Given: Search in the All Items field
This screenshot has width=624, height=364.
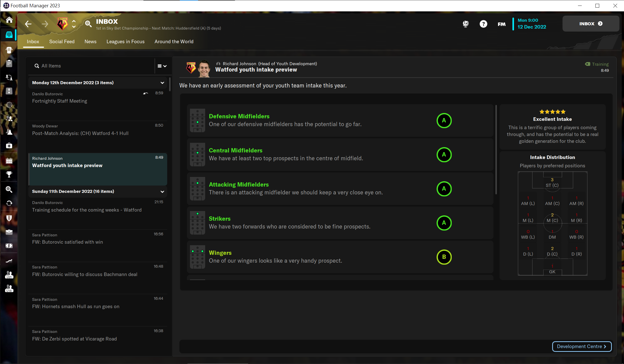Looking at the screenshot, I should pyautogui.click(x=91, y=66).
